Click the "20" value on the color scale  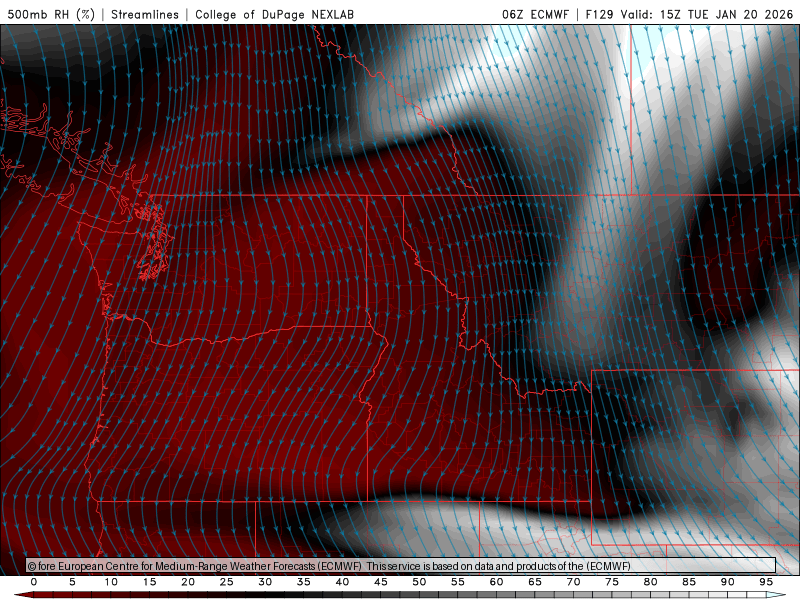(x=188, y=582)
